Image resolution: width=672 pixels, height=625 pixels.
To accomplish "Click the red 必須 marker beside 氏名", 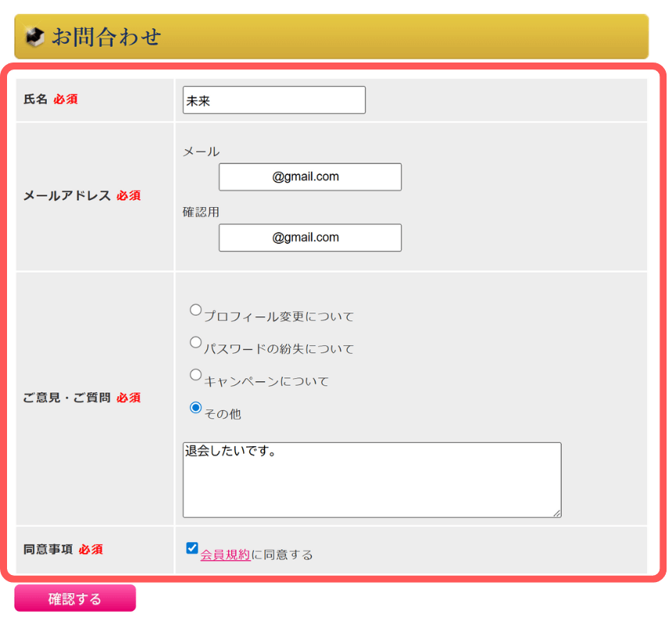I will coord(66,99).
